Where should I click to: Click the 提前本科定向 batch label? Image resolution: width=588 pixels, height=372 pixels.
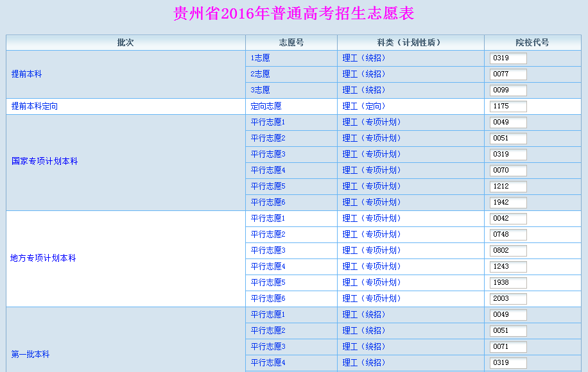point(35,106)
